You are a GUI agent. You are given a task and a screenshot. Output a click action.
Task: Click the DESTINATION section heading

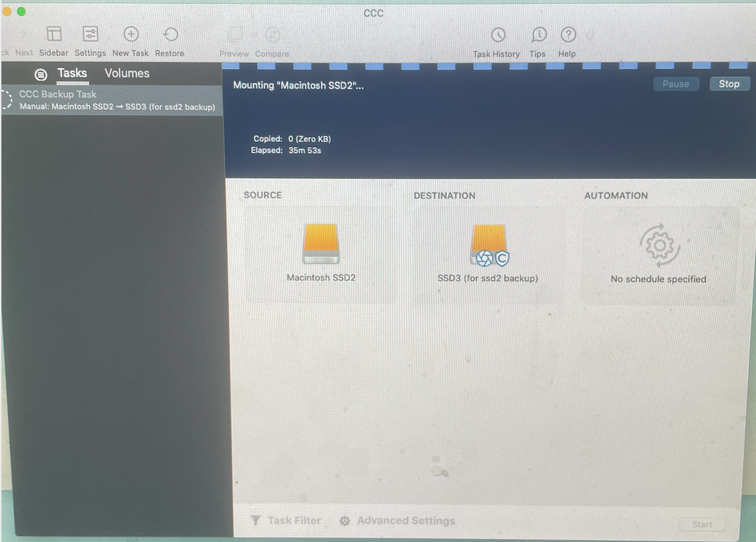coord(445,195)
